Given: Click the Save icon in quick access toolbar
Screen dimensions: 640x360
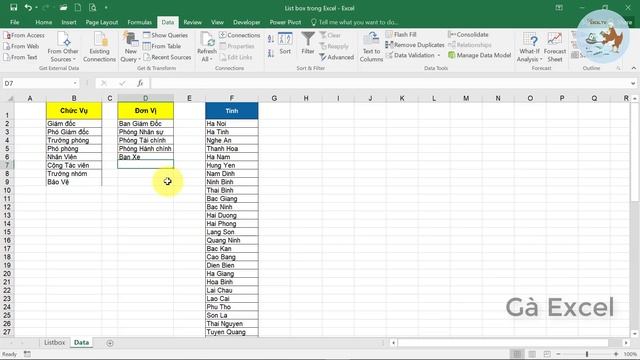Looking at the screenshot, I should 13,7.
